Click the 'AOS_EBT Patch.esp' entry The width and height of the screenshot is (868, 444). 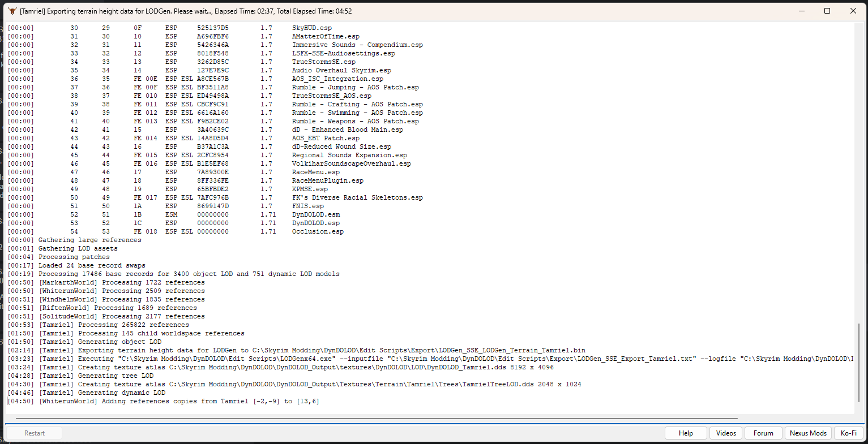tap(326, 138)
